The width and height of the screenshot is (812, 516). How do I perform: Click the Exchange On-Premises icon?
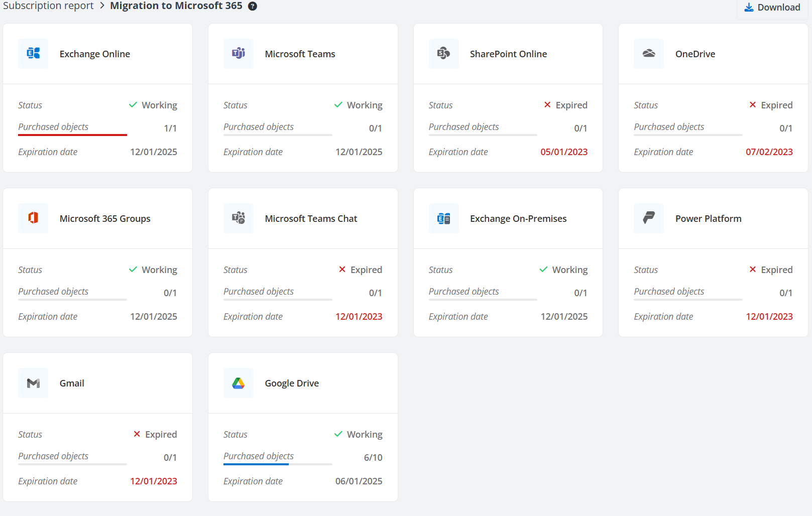pyautogui.click(x=443, y=218)
